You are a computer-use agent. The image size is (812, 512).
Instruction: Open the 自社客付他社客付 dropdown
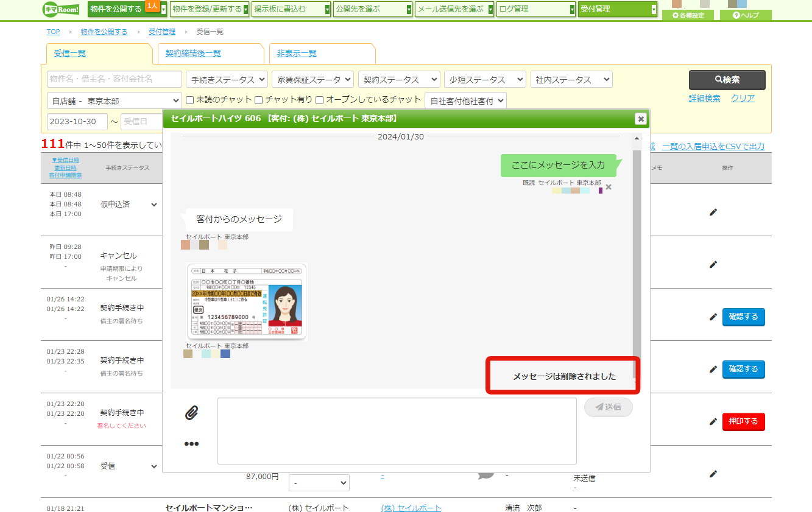(x=465, y=100)
